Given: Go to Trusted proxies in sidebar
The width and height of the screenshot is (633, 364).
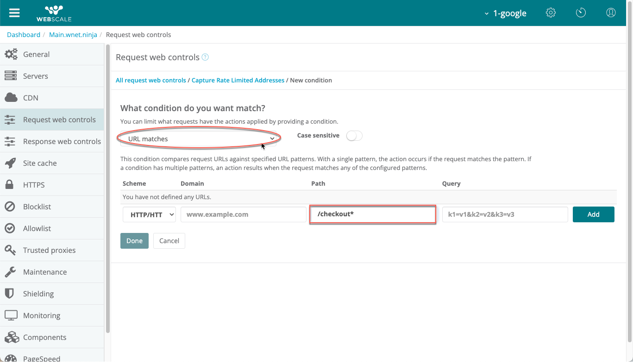Looking at the screenshot, I should 49,250.
